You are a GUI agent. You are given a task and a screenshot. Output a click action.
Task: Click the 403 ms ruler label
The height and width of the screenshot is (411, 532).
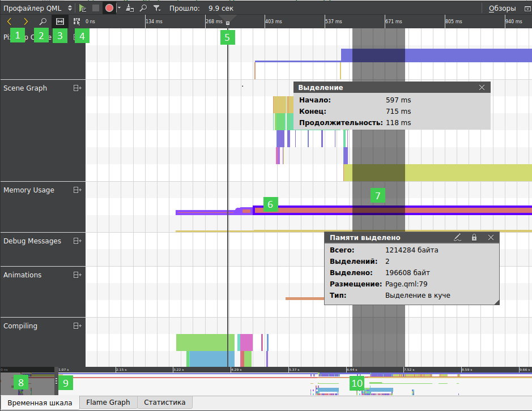[274, 22]
